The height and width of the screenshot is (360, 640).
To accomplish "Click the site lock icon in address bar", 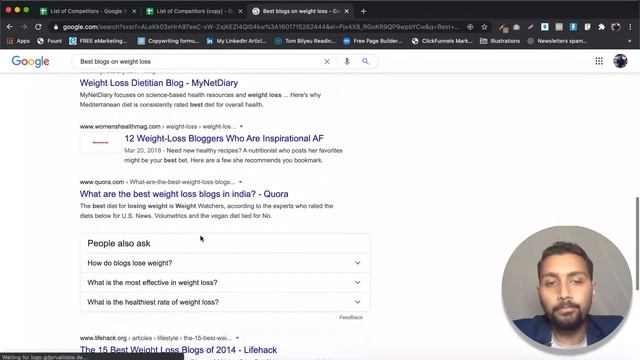I will tap(56, 27).
